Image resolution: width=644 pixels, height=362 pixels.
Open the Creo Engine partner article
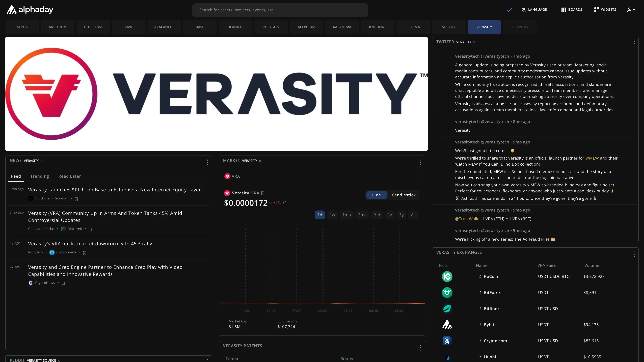105,270
